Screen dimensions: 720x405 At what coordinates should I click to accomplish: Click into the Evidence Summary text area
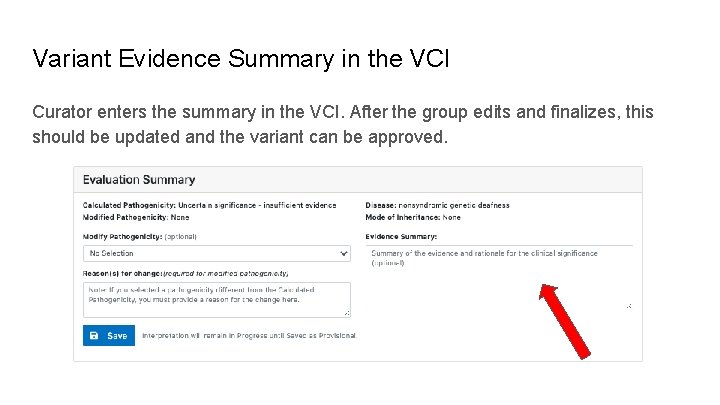(498, 275)
